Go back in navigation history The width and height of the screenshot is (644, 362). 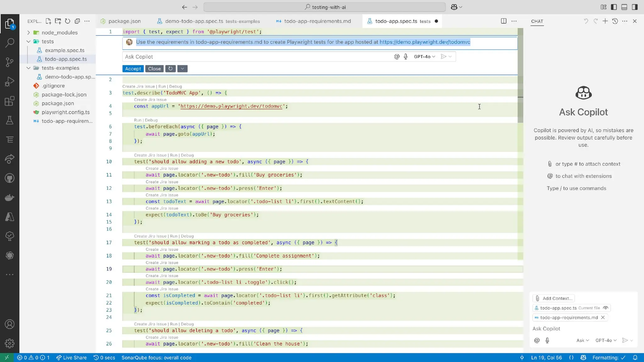185,7
